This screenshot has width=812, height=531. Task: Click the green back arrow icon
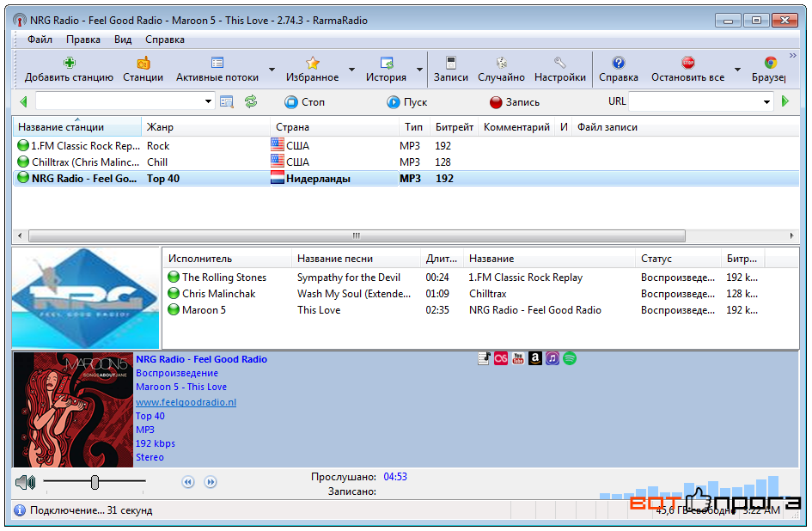(x=23, y=101)
